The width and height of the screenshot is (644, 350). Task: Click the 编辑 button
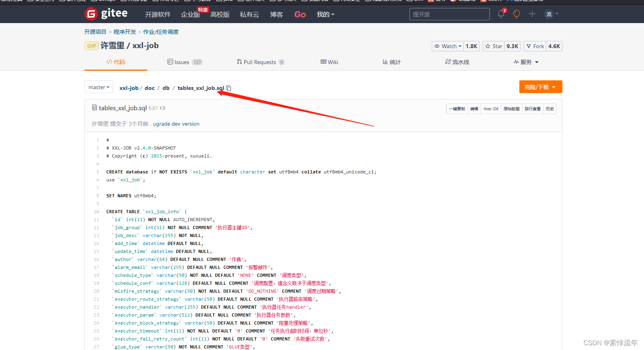[474, 109]
